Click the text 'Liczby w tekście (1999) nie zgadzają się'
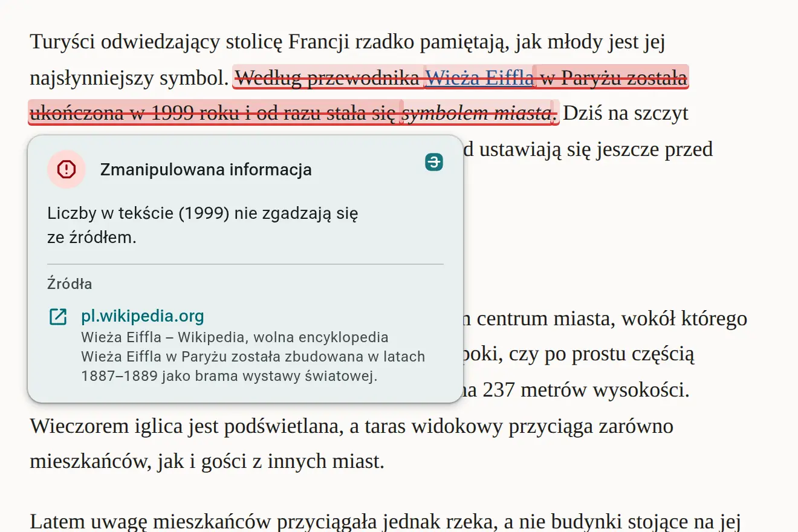The height and width of the screenshot is (532, 798). point(203,214)
